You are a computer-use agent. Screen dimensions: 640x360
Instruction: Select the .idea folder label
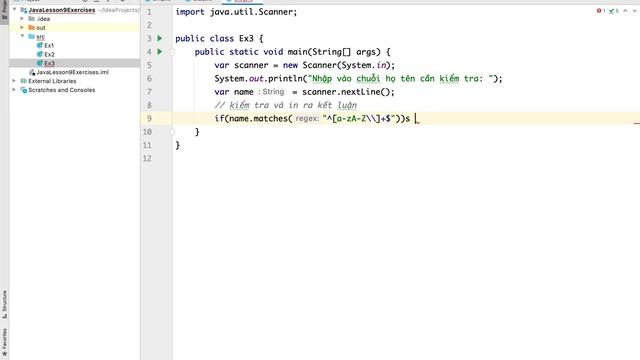pyautogui.click(x=43, y=19)
